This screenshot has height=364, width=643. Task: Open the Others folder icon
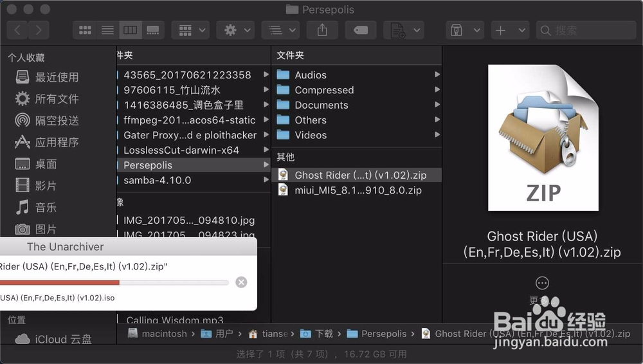tap(283, 120)
